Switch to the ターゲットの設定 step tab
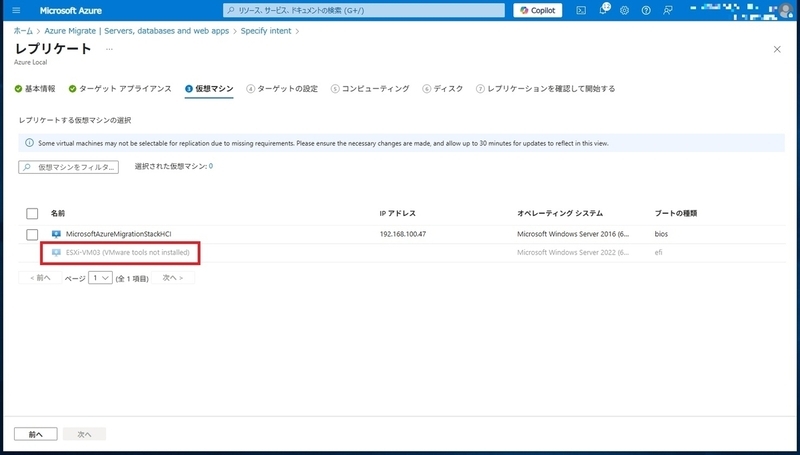The width and height of the screenshot is (800, 455). [282, 89]
